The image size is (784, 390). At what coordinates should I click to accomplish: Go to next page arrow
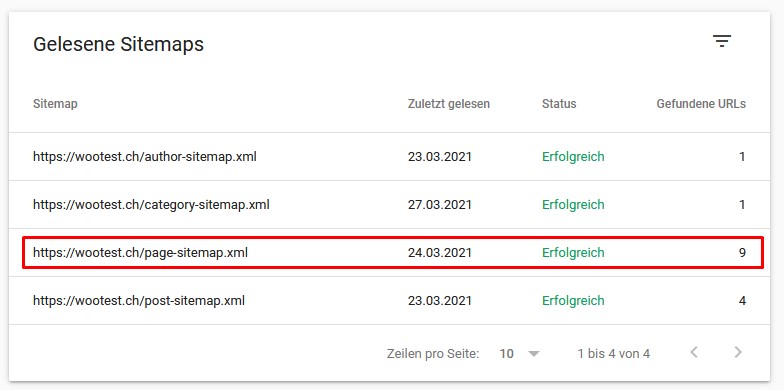click(738, 352)
